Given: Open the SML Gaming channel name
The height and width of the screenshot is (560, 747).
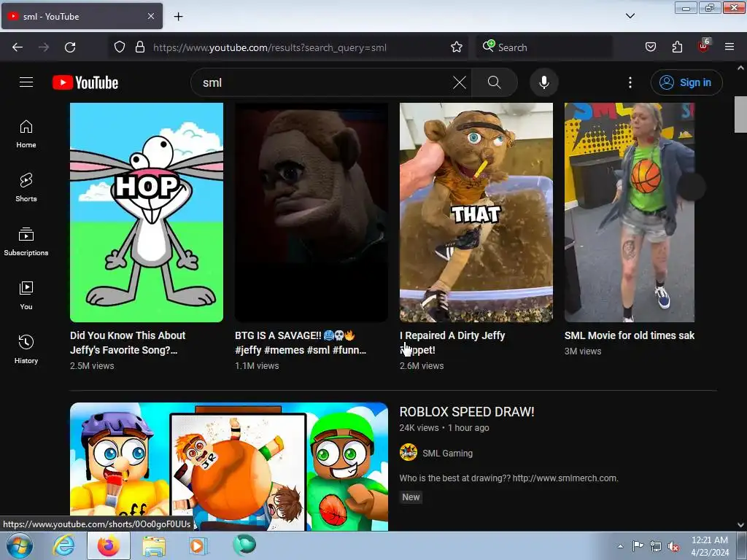Looking at the screenshot, I should tap(447, 454).
